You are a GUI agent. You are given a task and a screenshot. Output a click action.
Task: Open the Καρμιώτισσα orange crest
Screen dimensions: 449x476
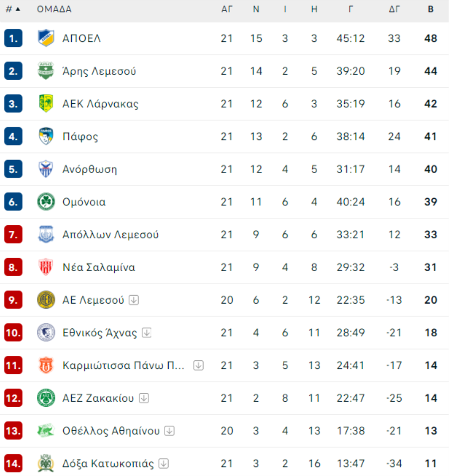46,365
